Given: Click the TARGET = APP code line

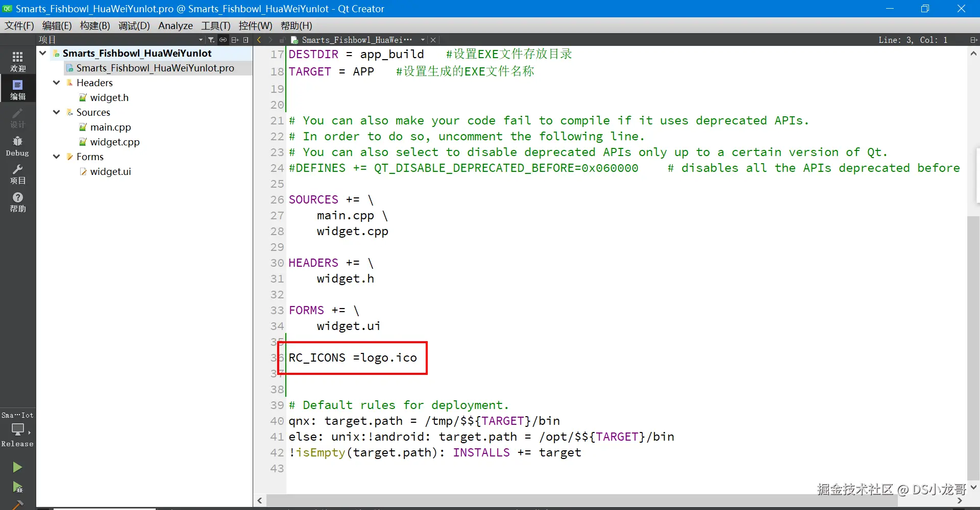Looking at the screenshot, I should (331, 71).
